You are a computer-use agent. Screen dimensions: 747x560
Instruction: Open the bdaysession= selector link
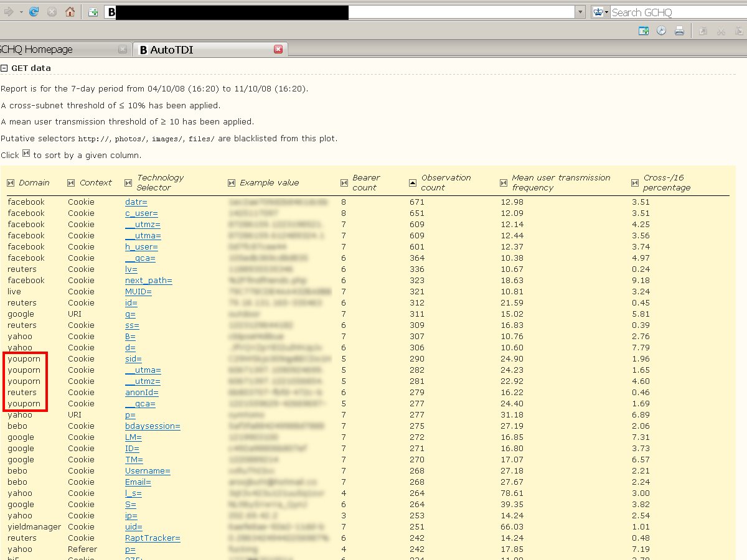point(153,426)
